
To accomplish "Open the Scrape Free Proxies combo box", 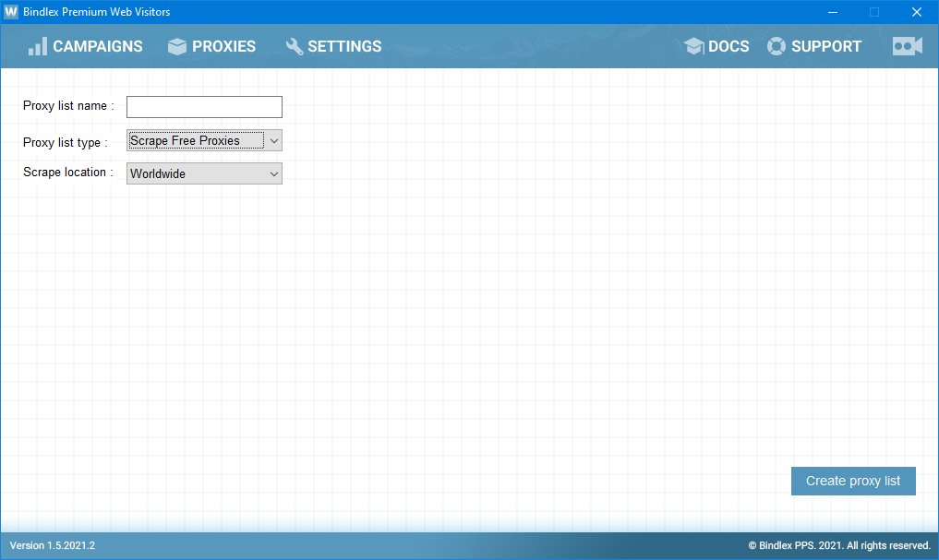I will tap(195, 140).
